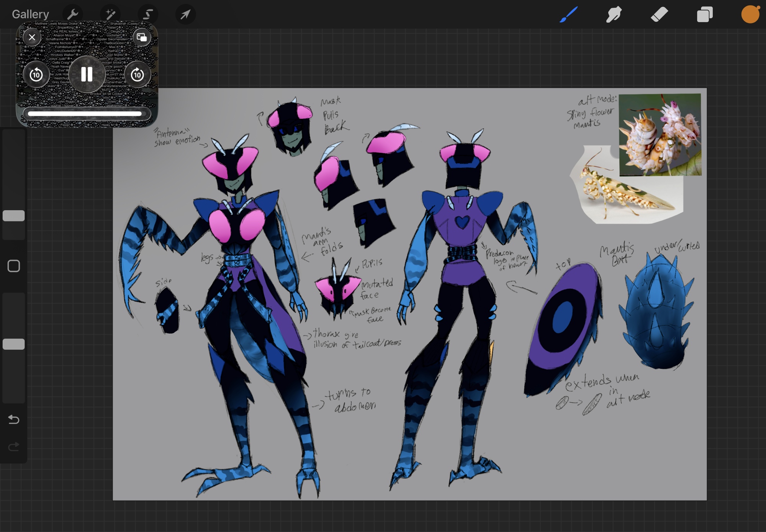Click the brush size slider handle
The width and height of the screenshot is (766, 532).
(x=14, y=216)
